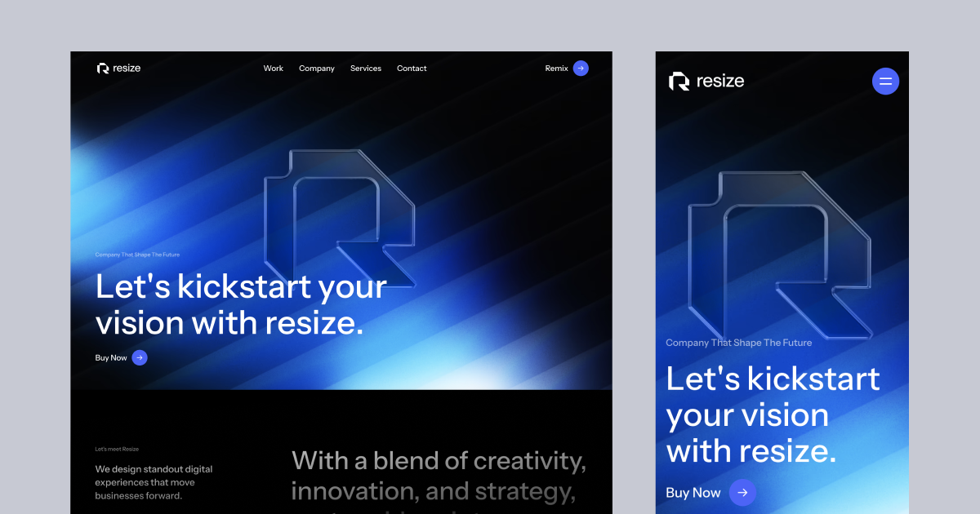Click mobile headline "Let's kickstart your vision with resize."

coord(773,415)
